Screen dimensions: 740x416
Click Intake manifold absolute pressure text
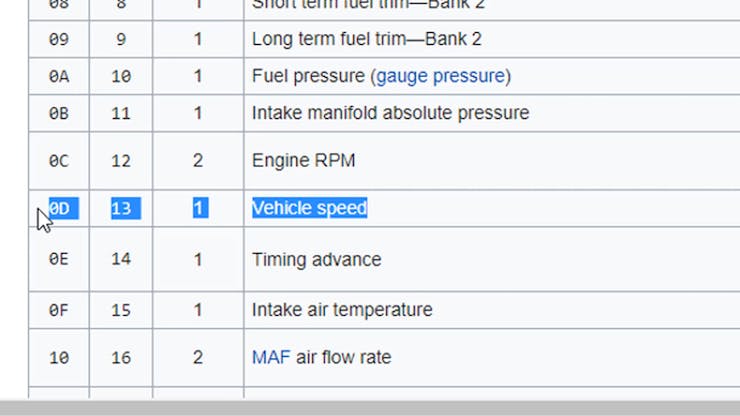point(391,113)
